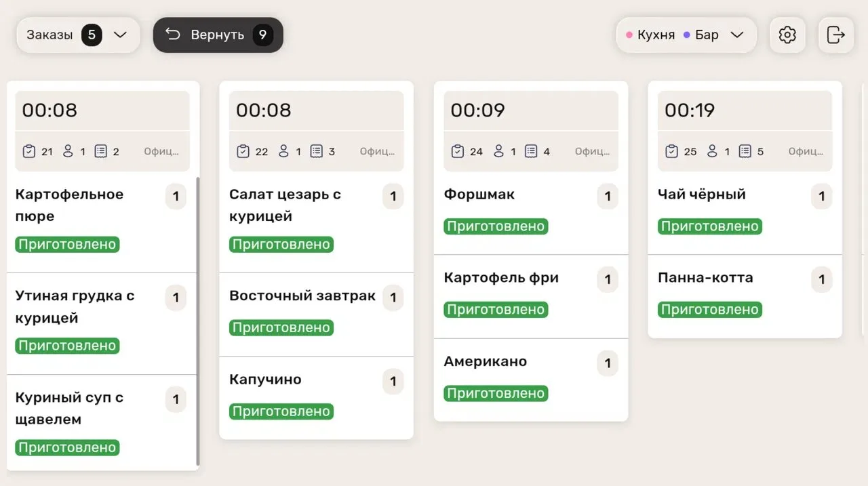This screenshot has height=486, width=868.
Task: Click the 00:09 timer header
Action: tap(531, 110)
